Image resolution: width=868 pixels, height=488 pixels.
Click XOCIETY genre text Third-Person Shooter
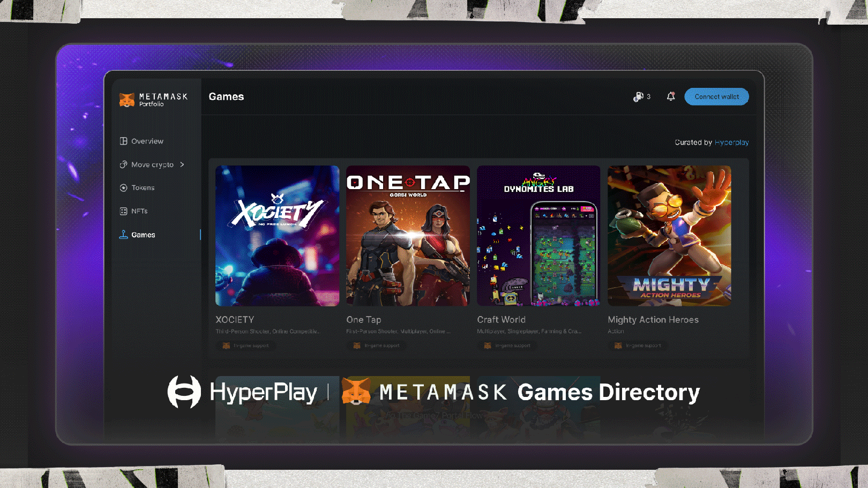coord(268,332)
